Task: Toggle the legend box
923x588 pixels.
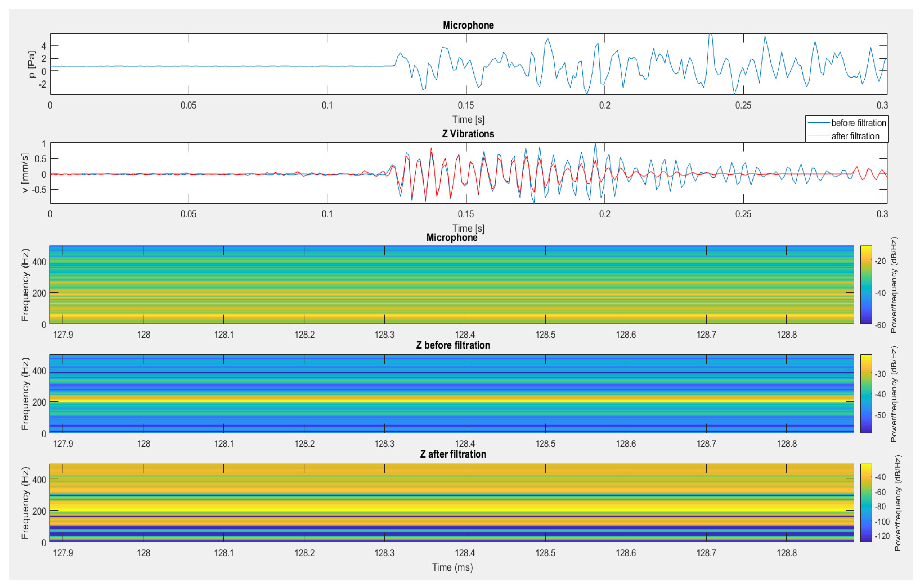Action: pos(847,129)
